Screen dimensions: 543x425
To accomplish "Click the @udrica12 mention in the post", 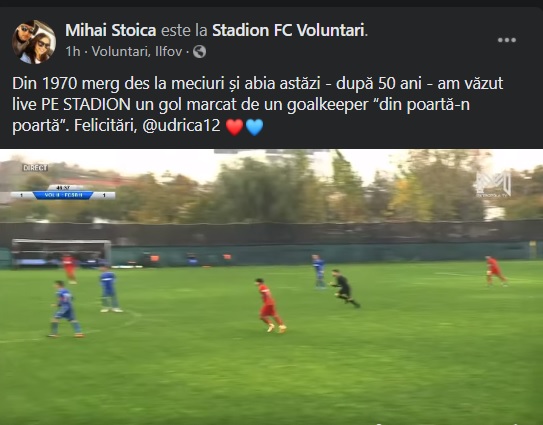I will click(x=181, y=125).
